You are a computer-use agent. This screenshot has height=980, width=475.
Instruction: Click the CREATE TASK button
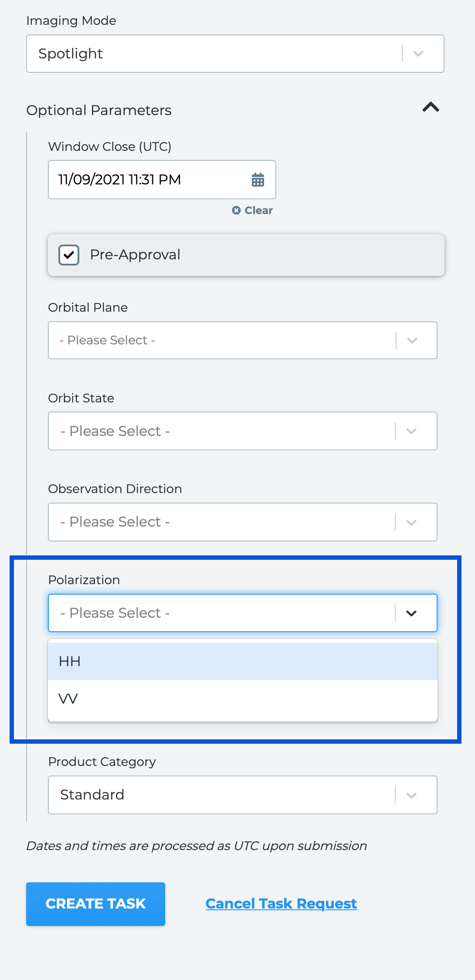pyautogui.click(x=95, y=904)
